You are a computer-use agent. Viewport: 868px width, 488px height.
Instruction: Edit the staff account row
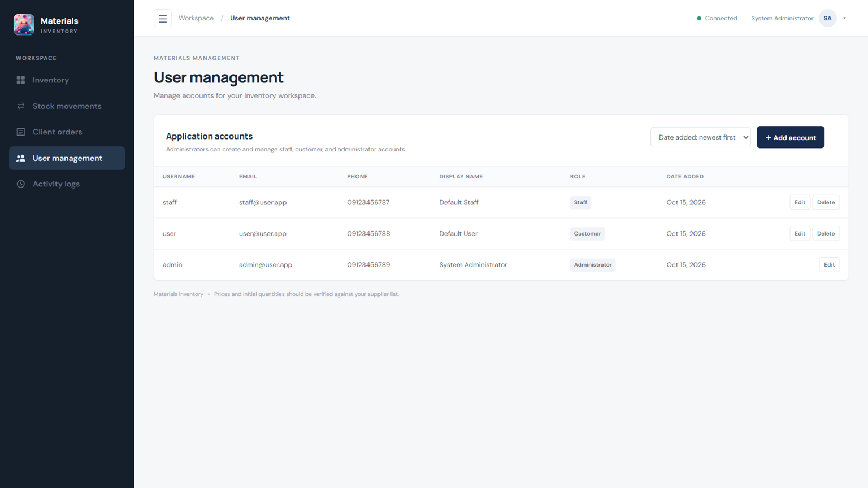tap(800, 202)
